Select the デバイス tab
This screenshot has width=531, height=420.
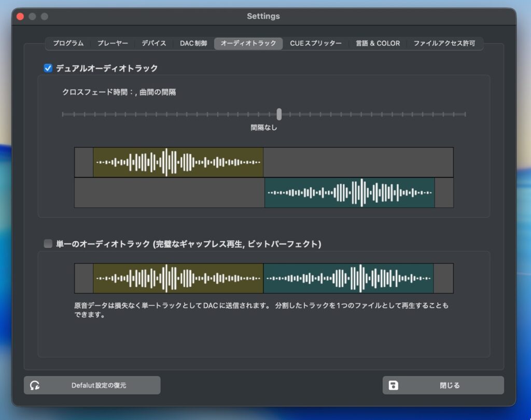[x=154, y=44]
